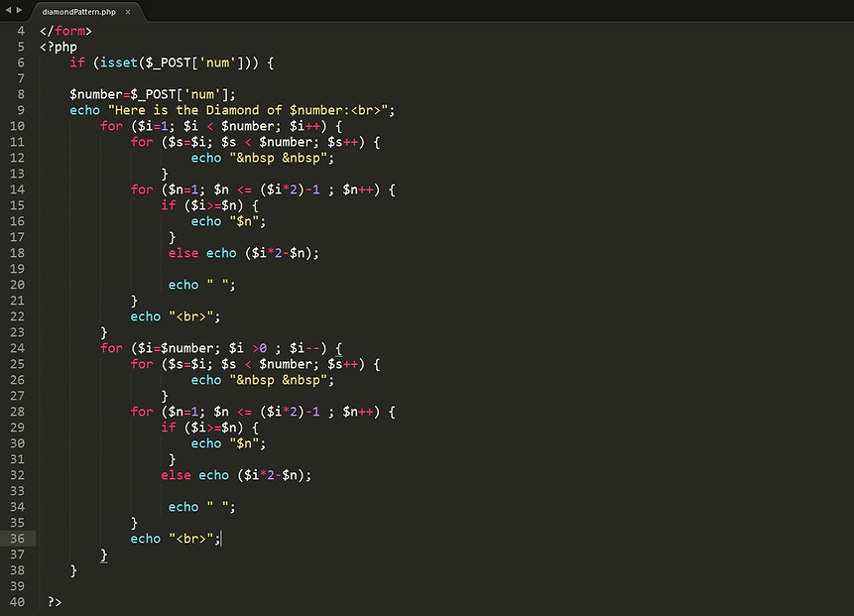Click the closing brace on line 37

104,555
